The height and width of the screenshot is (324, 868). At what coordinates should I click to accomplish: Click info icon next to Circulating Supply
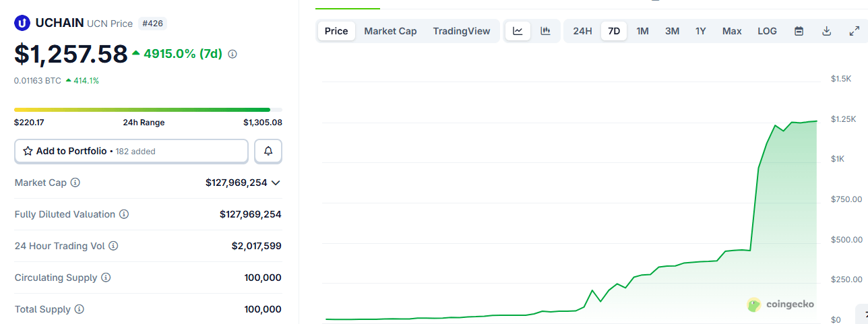pyautogui.click(x=106, y=278)
